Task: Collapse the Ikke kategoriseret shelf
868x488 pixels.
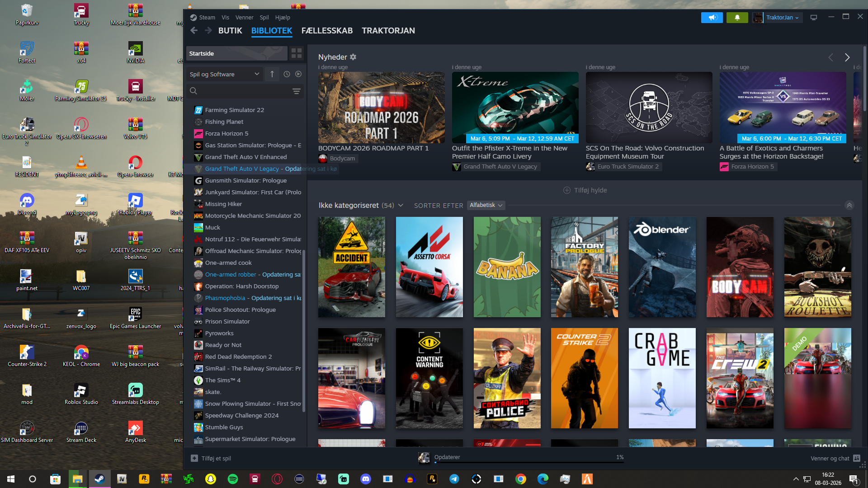Action: [849, 205]
